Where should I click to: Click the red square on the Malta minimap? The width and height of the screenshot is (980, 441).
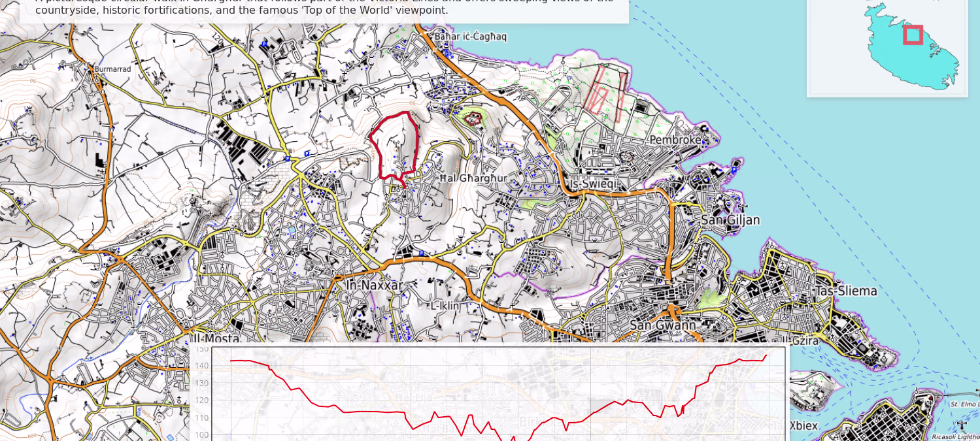coord(913,35)
